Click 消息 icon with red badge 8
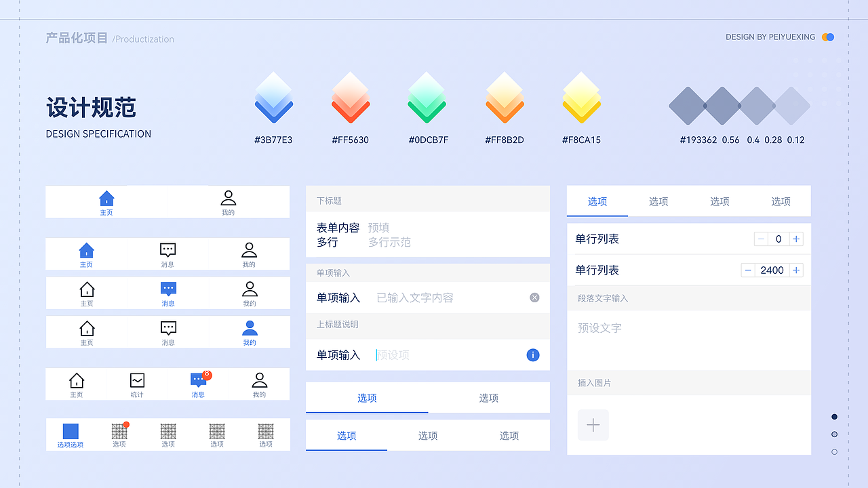The width and height of the screenshot is (868, 488). coord(199,380)
